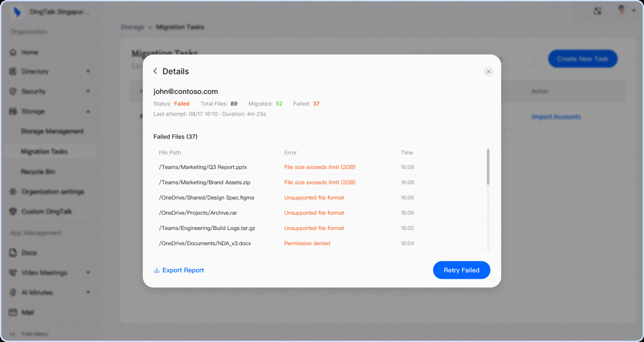Expand the AI Minutes chevron
The width and height of the screenshot is (644, 342).
(x=88, y=293)
